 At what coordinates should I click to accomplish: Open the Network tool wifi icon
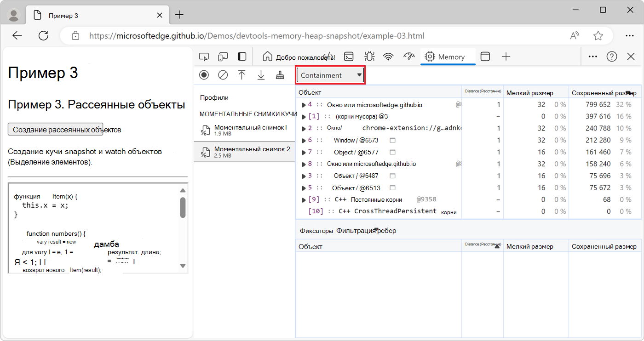389,57
